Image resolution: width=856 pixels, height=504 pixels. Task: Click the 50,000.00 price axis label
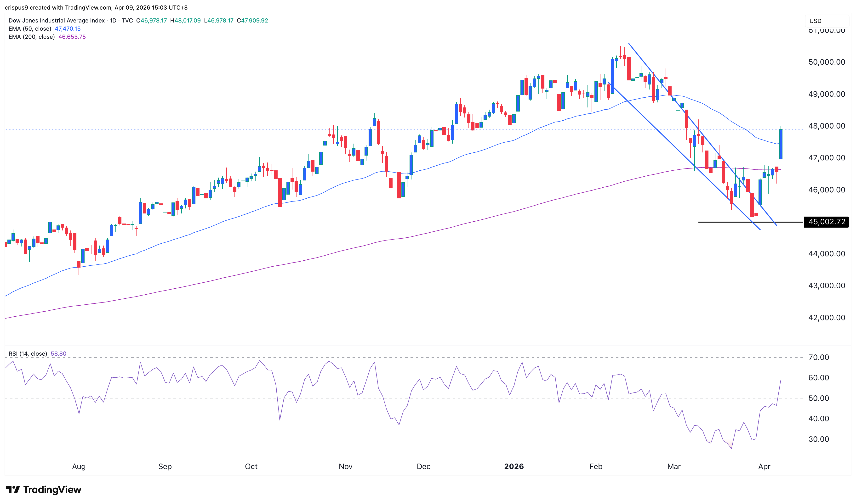coord(827,62)
